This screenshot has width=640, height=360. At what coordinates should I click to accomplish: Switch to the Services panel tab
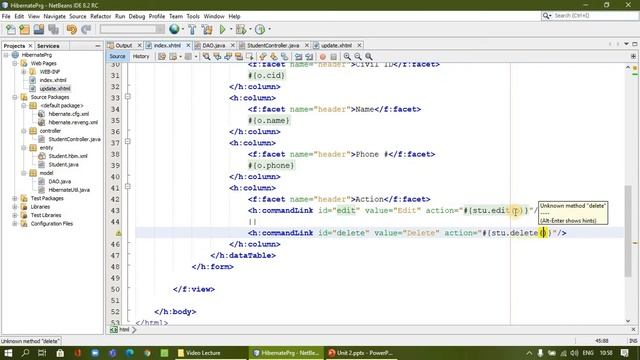point(48,46)
